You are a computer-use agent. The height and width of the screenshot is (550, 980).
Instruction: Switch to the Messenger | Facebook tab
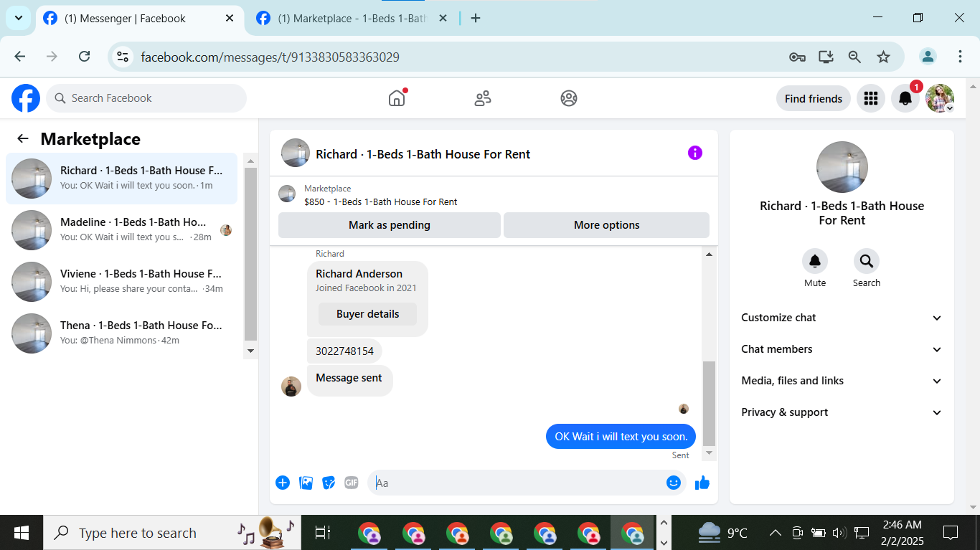[139, 19]
